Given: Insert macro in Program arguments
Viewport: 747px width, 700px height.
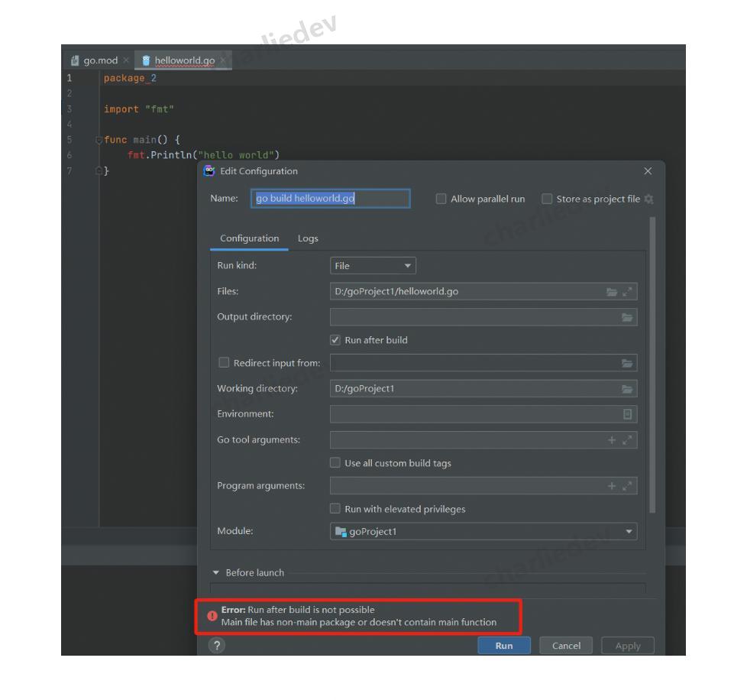Looking at the screenshot, I should click(x=612, y=486).
